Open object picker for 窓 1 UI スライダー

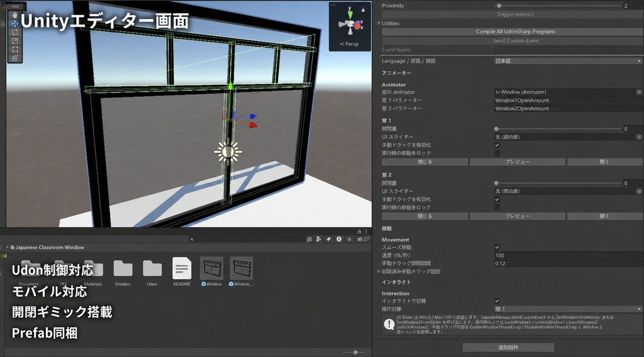[639, 137]
